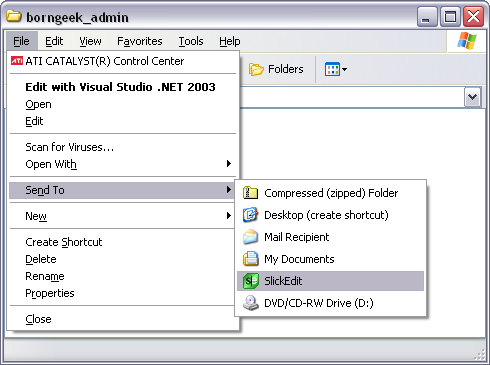The image size is (490, 365).
Task: Open the Help menu
Action: [230, 41]
